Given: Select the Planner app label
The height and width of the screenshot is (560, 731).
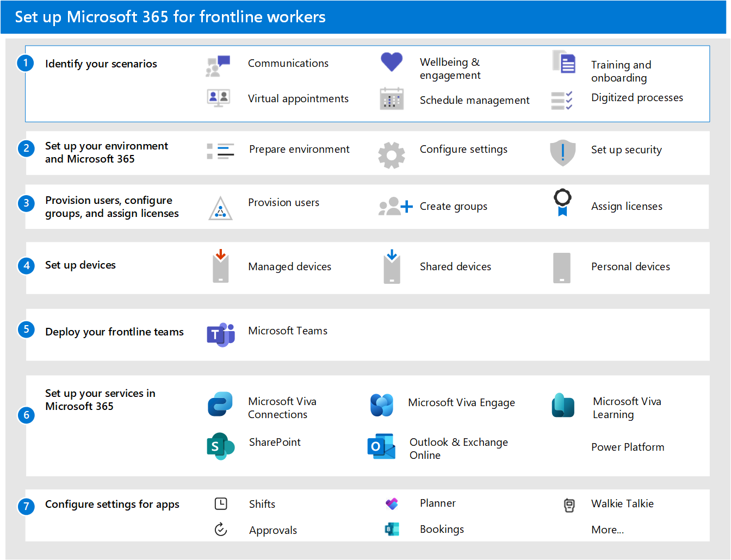Looking at the screenshot, I should [438, 503].
